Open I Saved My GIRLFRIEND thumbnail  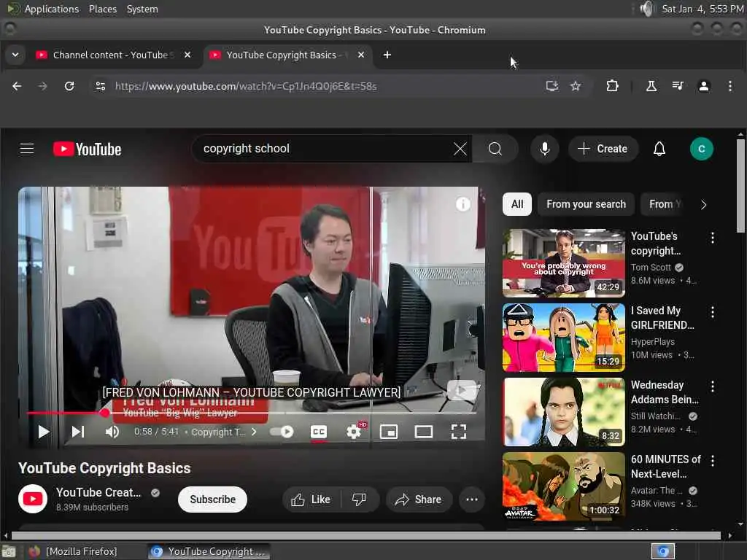tap(564, 337)
